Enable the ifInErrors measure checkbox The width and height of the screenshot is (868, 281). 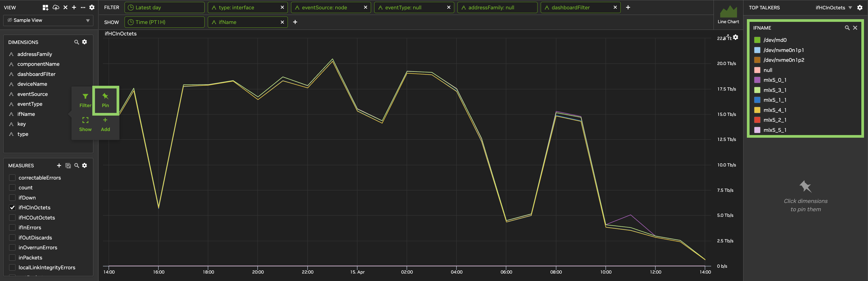coord(13,227)
